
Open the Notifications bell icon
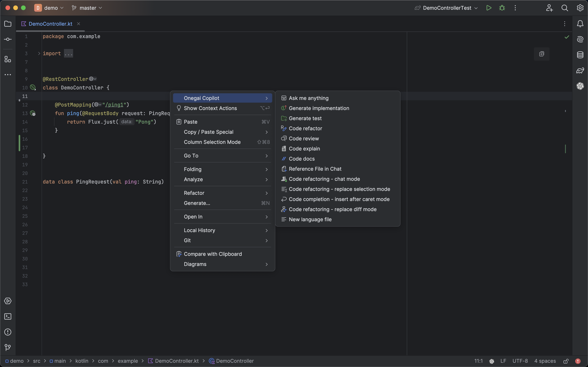(580, 24)
